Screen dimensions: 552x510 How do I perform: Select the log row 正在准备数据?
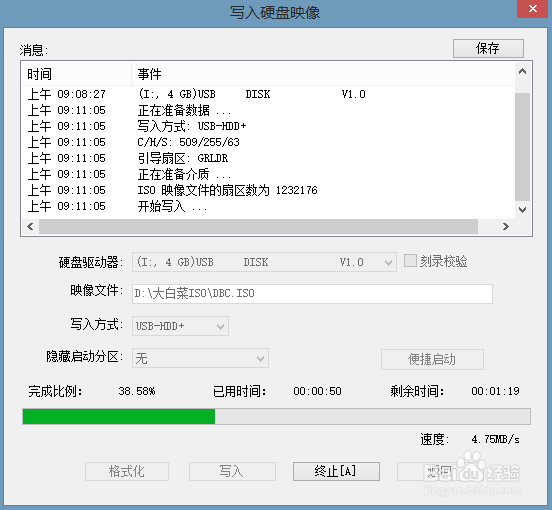268,111
